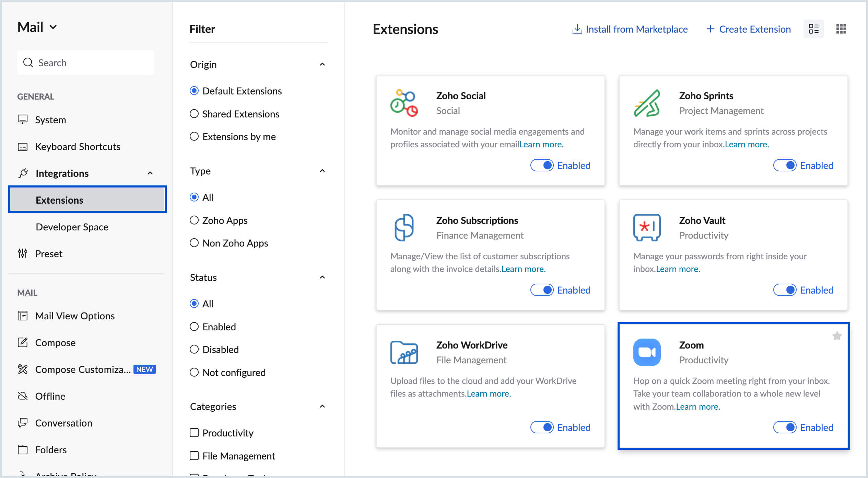This screenshot has height=478, width=868.
Task: Disable the Zoom extension toggle
Action: 785,427
